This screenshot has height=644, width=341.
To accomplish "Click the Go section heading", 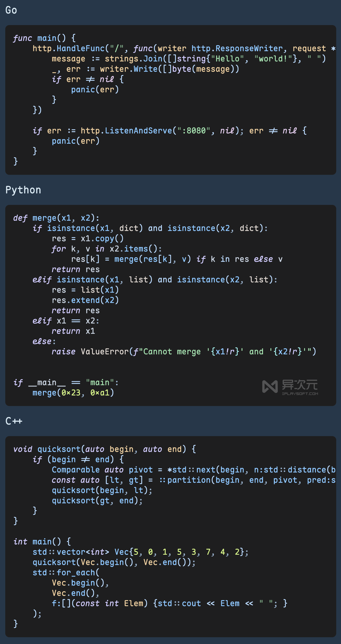I will [x=11, y=10].
